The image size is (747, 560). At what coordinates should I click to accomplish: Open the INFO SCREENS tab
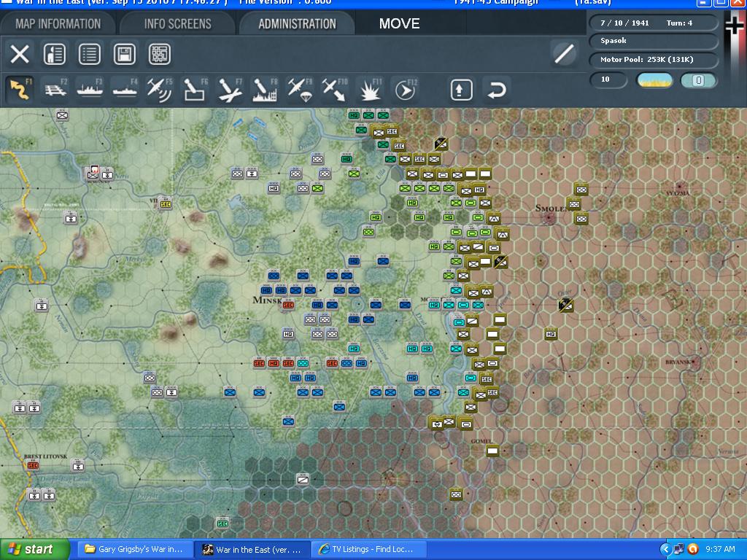178,24
